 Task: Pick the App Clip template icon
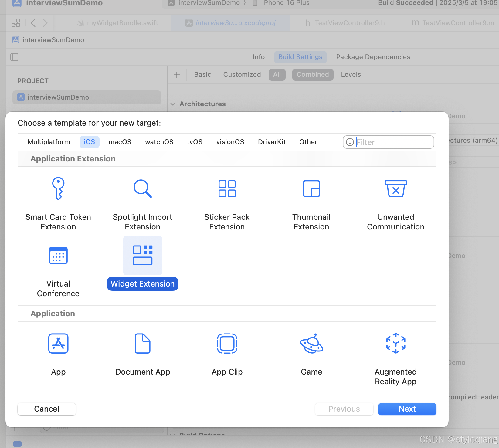click(x=227, y=343)
